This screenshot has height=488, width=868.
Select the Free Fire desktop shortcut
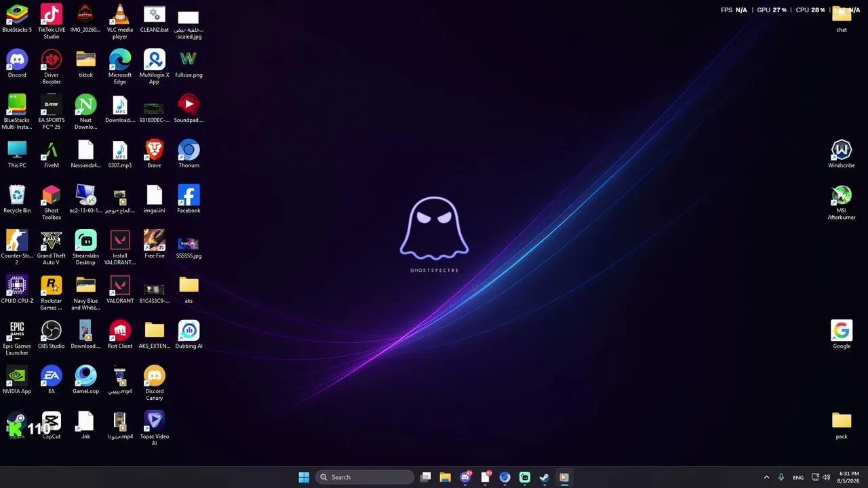pyautogui.click(x=155, y=245)
